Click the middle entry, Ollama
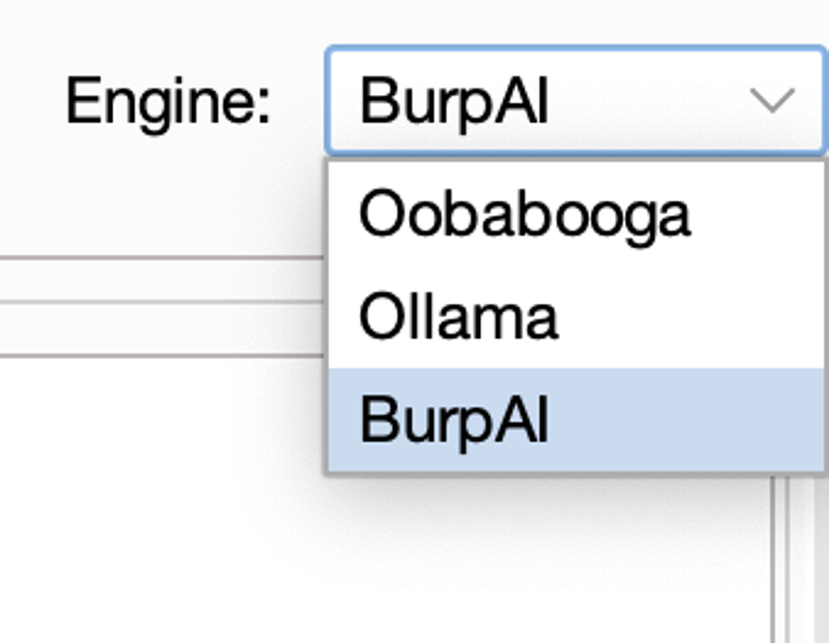The width and height of the screenshot is (830, 644). pos(459,317)
